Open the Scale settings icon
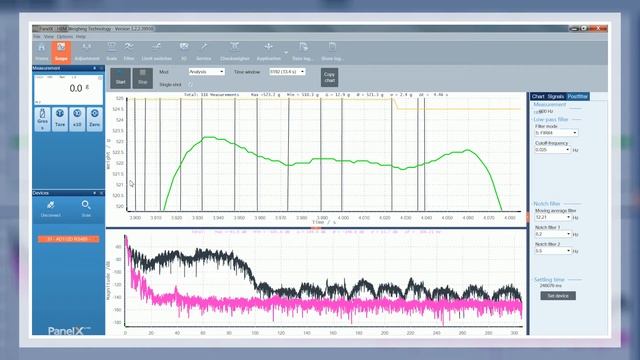This screenshot has width=640, height=360. click(111, 52)
